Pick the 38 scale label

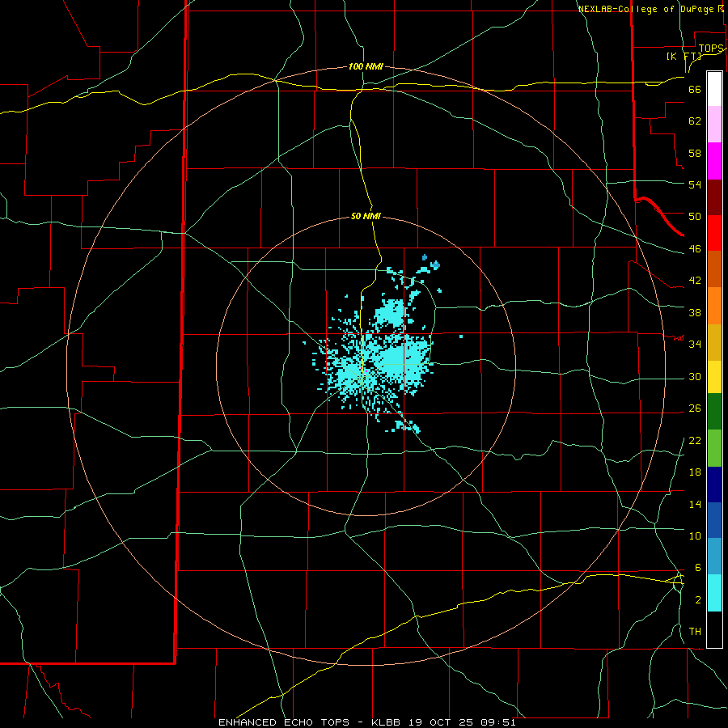695,312
